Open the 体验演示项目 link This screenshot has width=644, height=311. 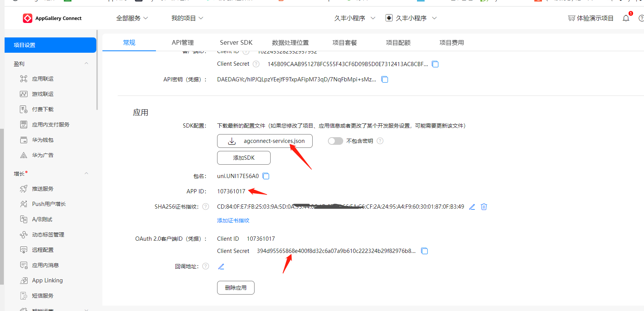coord(590,18)
